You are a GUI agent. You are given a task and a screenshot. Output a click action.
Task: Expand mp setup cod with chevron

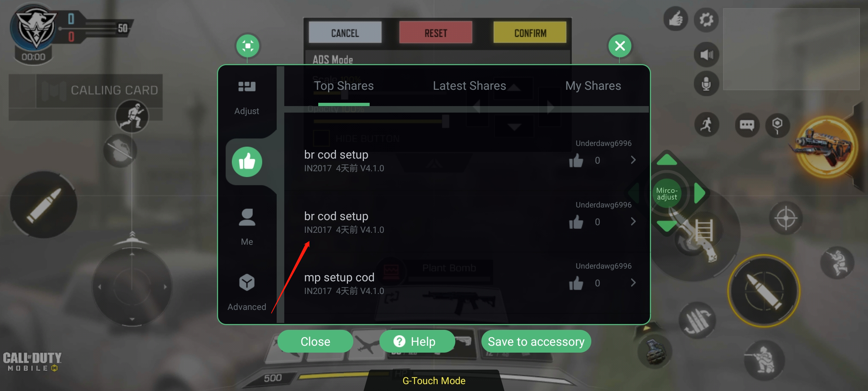[633, 283]
